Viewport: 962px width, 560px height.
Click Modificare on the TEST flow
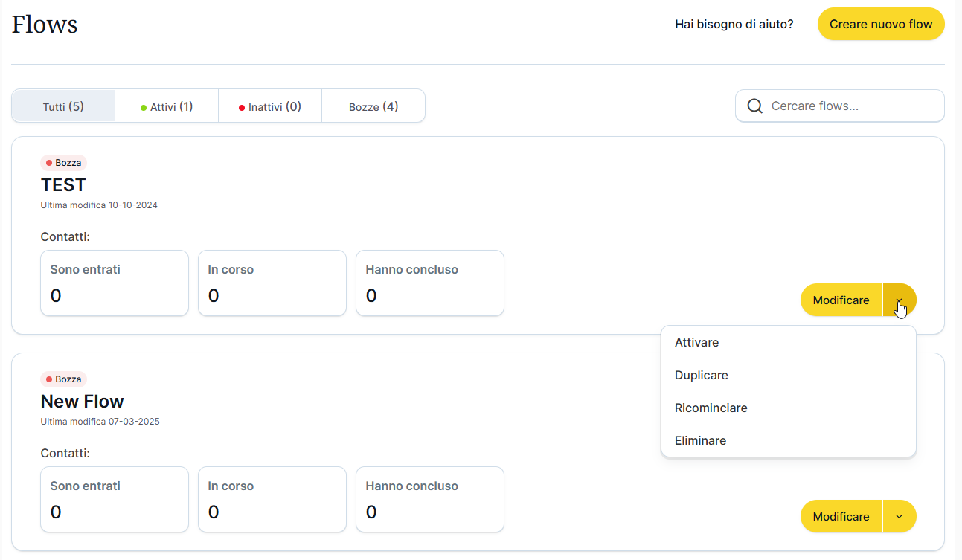[x=841, y=300]
